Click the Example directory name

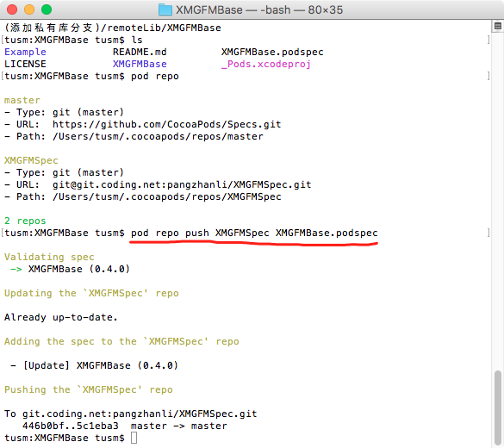[25, 52]
